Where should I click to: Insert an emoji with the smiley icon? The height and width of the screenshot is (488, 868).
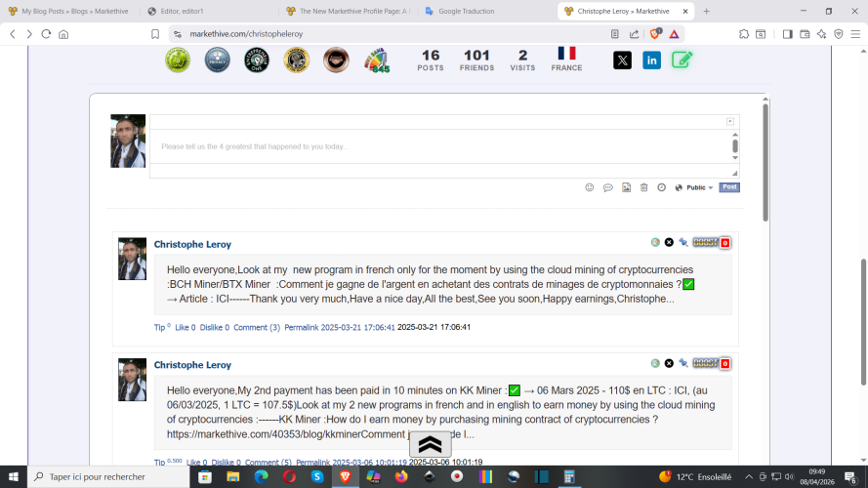(589, 187)
